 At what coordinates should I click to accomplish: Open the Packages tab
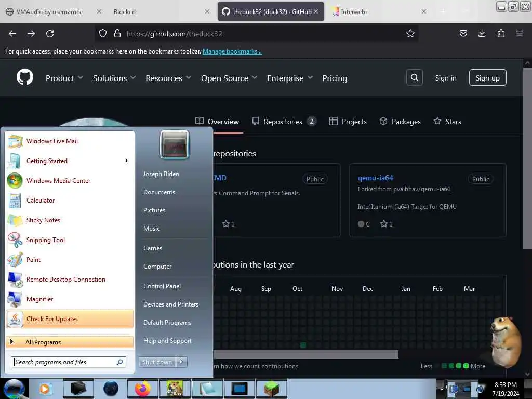coord(400,122)
